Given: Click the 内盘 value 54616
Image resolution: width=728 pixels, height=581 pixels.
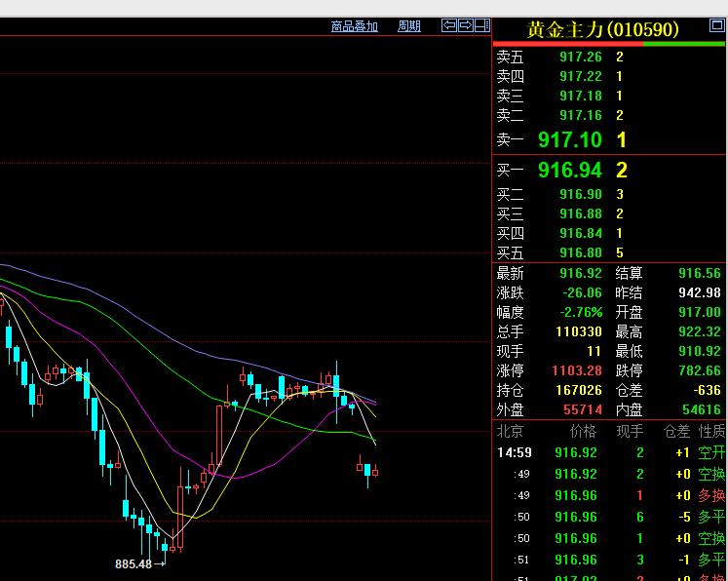Looking at the screenshot, I should point(702,409).
